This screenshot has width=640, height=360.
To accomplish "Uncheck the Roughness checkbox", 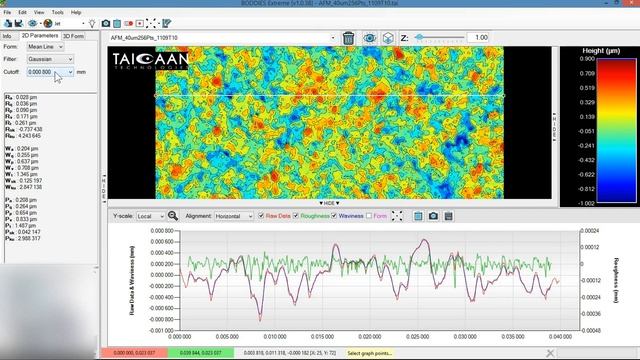I will 296,216.
